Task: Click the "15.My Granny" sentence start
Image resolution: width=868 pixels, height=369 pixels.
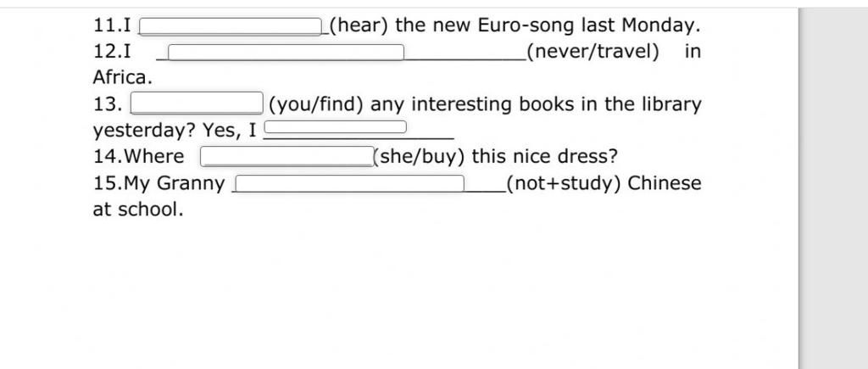Action: tap(159, 183)
